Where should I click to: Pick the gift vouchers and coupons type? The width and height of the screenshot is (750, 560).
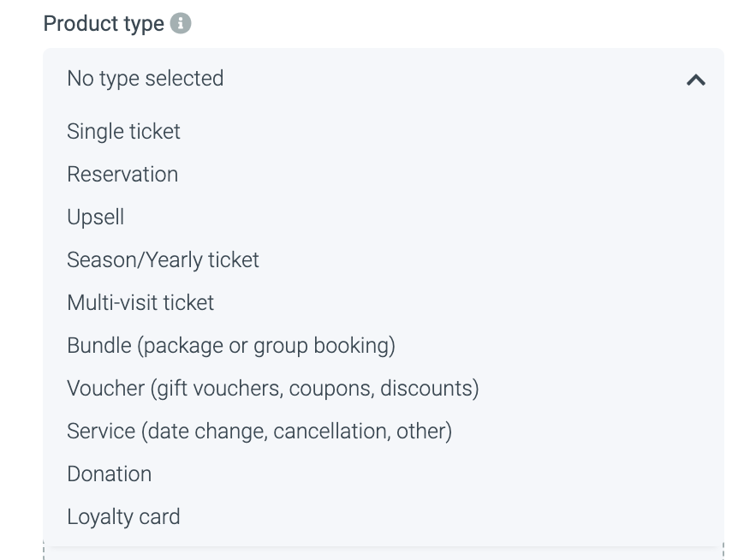click(x=273, y=389)
